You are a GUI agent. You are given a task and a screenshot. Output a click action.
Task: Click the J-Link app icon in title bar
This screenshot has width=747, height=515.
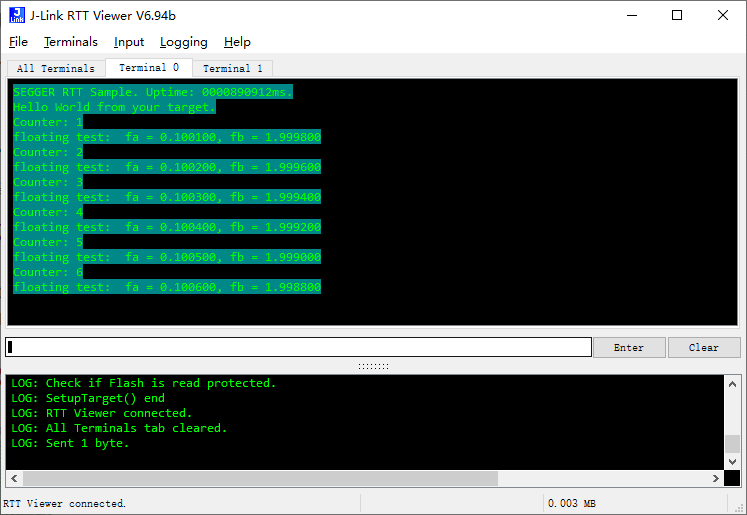(x=17, y=15)
